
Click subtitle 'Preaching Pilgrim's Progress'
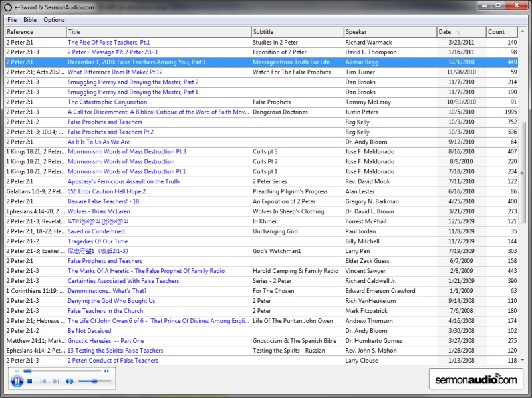290,191
